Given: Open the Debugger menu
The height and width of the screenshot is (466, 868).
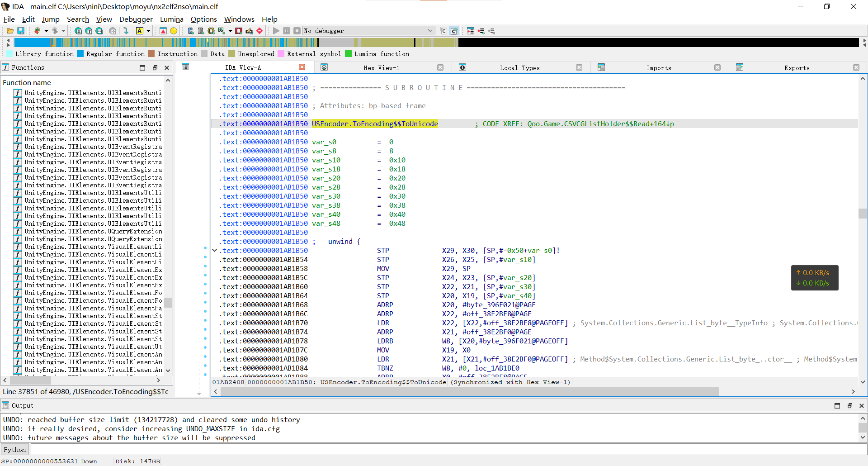Looking at the screenshot, I should tap(136, 19).
